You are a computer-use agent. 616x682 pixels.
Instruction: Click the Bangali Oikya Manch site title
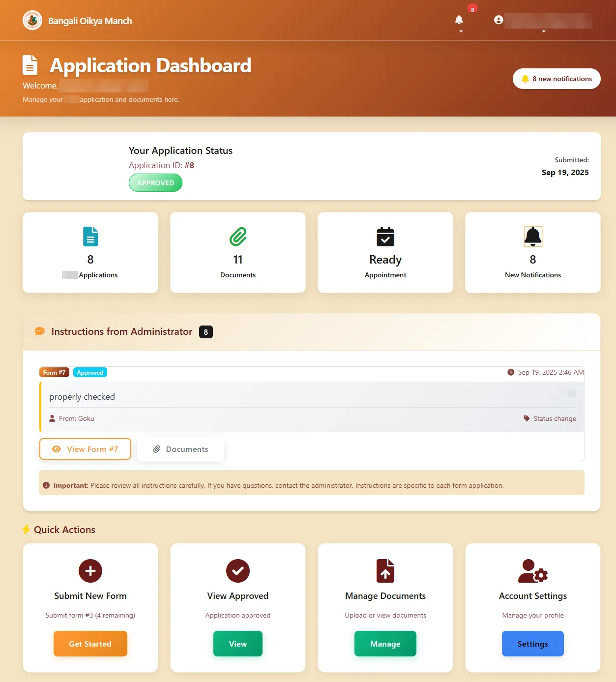coord(90,21)
